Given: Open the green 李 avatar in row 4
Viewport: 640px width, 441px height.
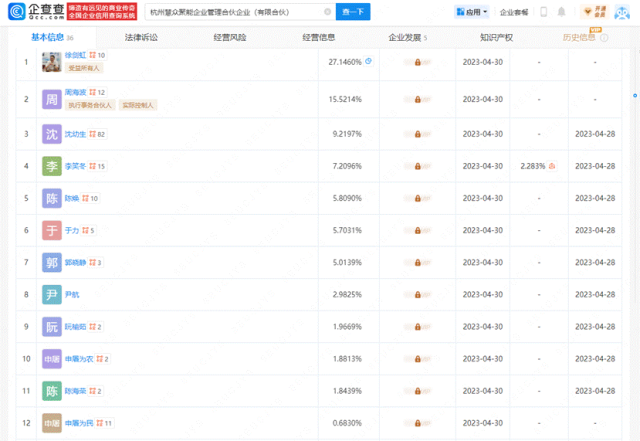Looking at the screenshot, I should pos(52,166).
